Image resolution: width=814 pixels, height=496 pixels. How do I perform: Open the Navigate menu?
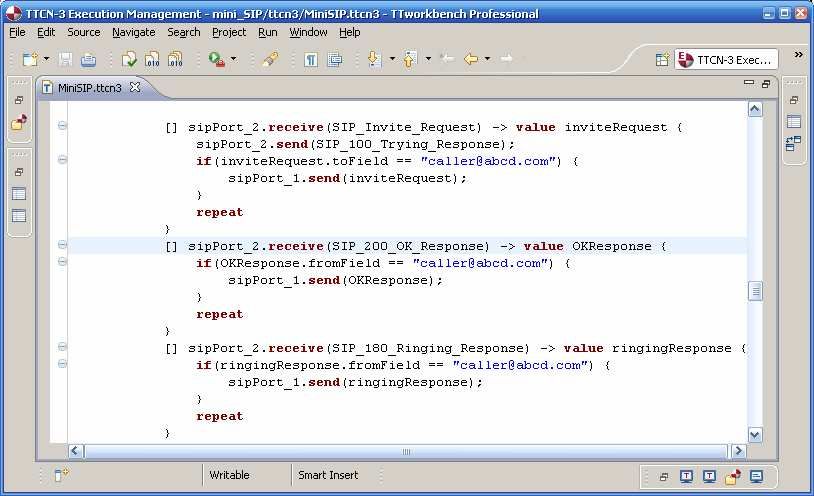pyautogui.click(x=134, y=32)
